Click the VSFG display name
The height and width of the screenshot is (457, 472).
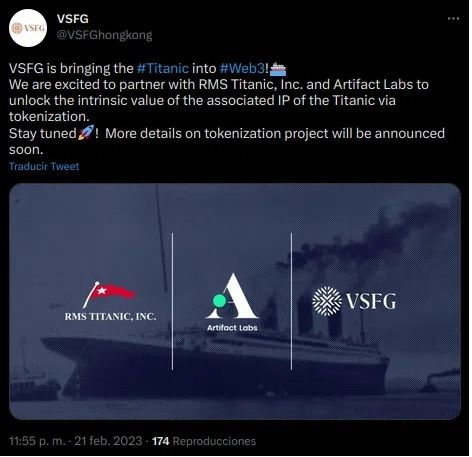click(73, 19)
